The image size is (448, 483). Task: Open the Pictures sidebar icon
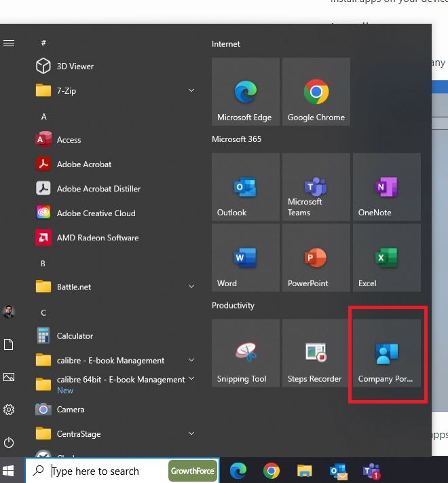coord(9,377)
